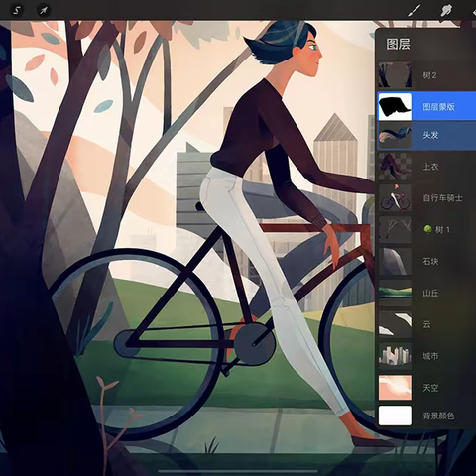Select the 上衣 layer
The height and width of the screenshot is (476, 476).
(426, 167)
